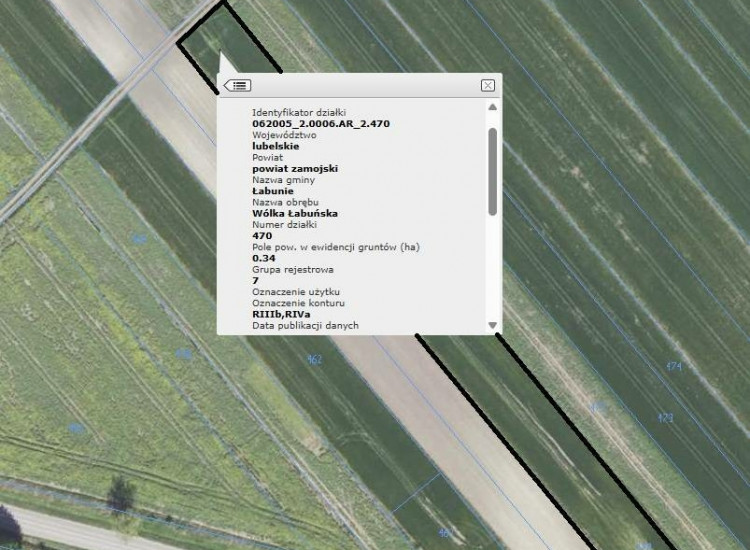Click the 'Pole pow. w ewidencji gruntów (ha)' label
Image resolution: width=750 pixels, height=550 pixels.
(336, 247)
